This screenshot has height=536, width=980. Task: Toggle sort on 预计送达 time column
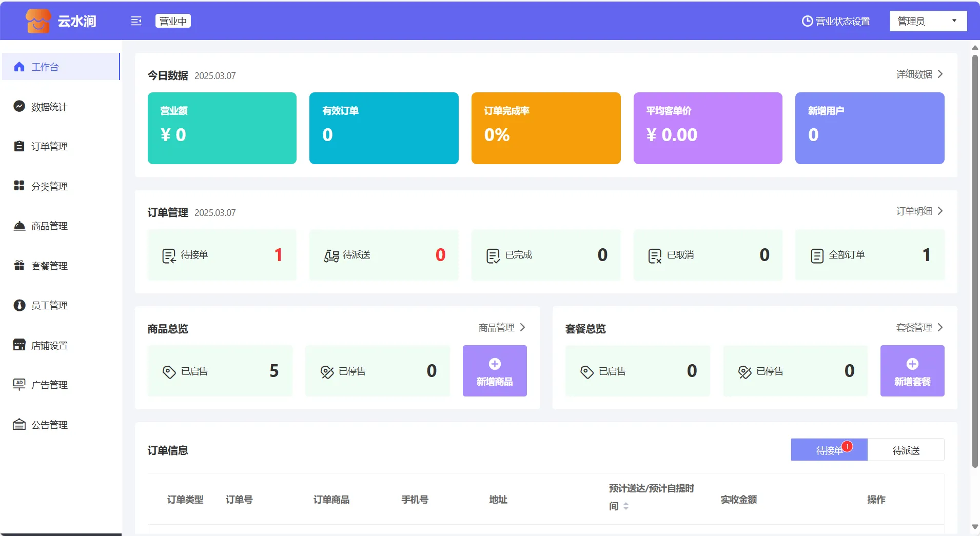626,506
